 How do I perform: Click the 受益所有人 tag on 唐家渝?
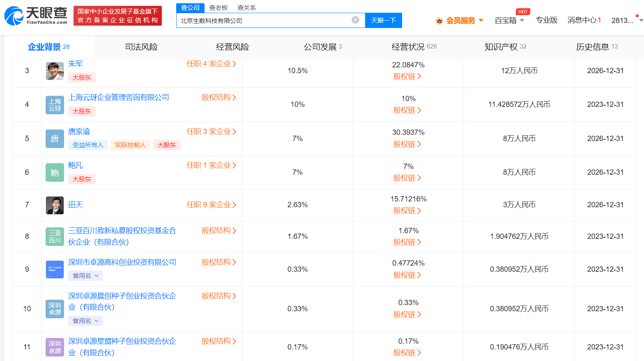click(88, 145)
